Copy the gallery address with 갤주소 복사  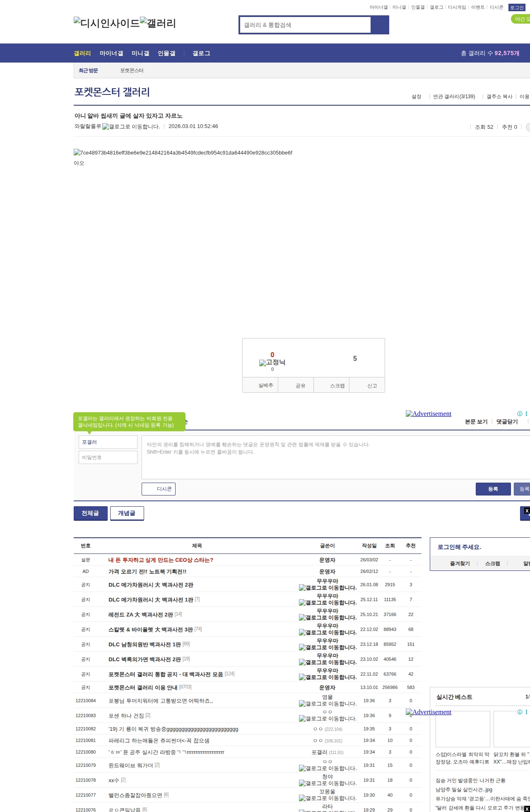click(x=499, y=97)
